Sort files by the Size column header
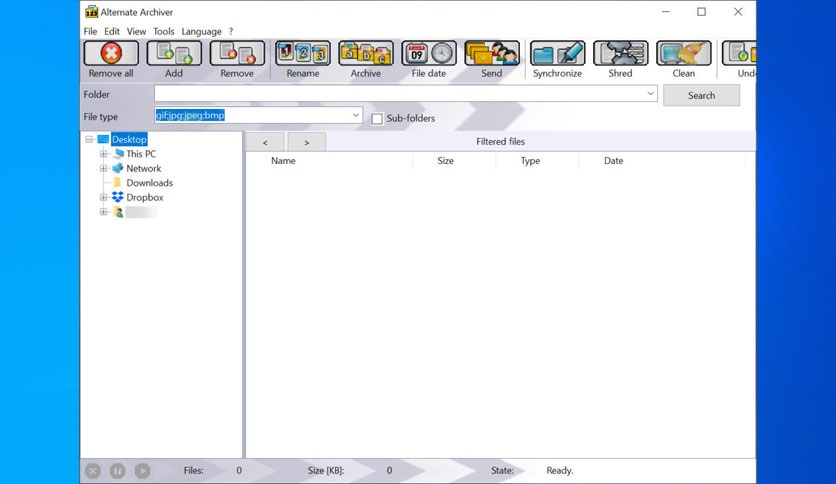 tap(445, 161)
